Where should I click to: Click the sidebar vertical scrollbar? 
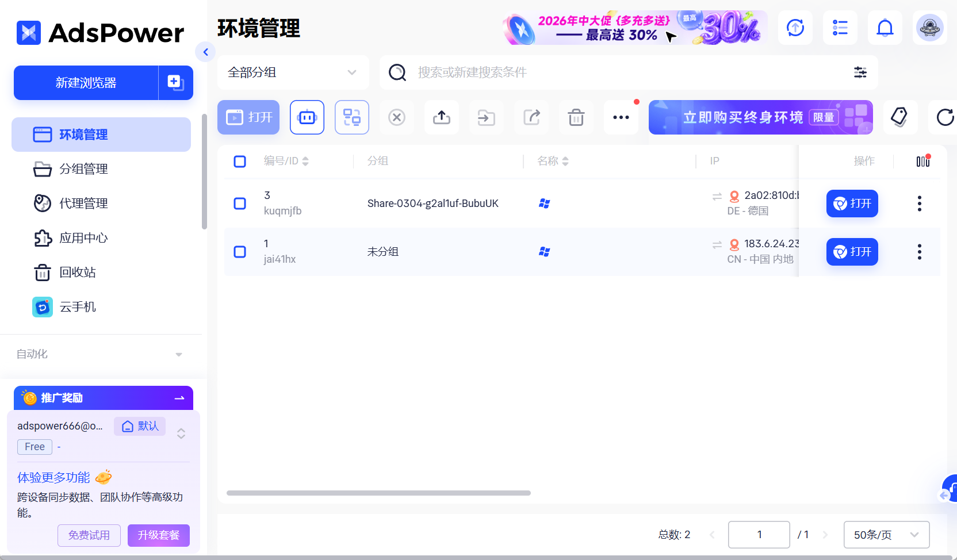[x=204, y=171]
